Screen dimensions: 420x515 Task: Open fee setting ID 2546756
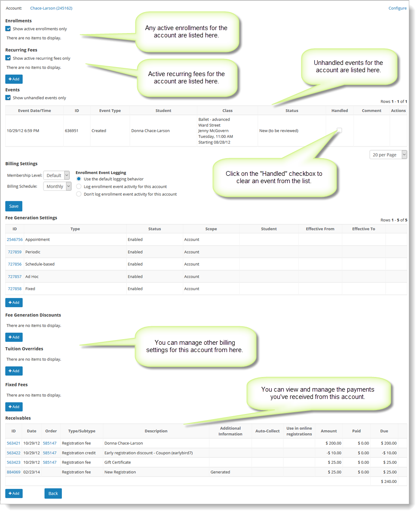click(15, 239)
